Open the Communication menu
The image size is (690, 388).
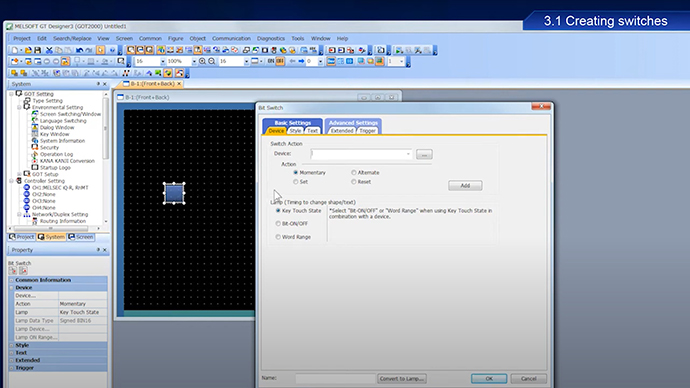click(x=231, y=39)
